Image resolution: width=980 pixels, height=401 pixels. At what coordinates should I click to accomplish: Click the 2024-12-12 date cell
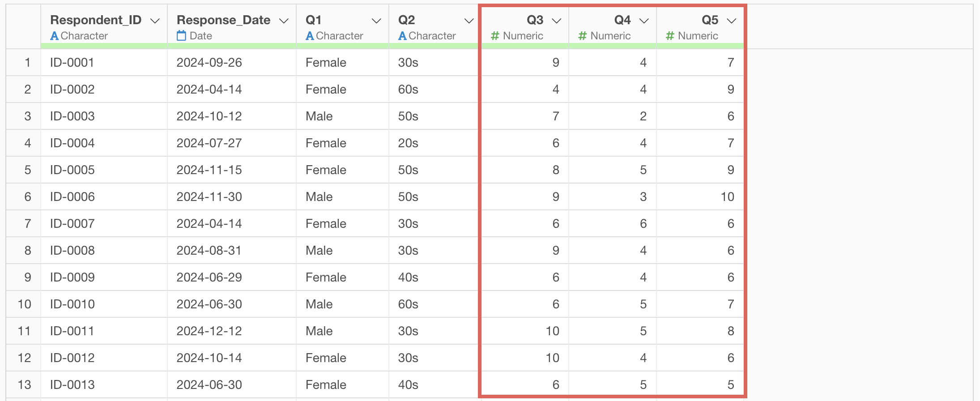[231, 331]
